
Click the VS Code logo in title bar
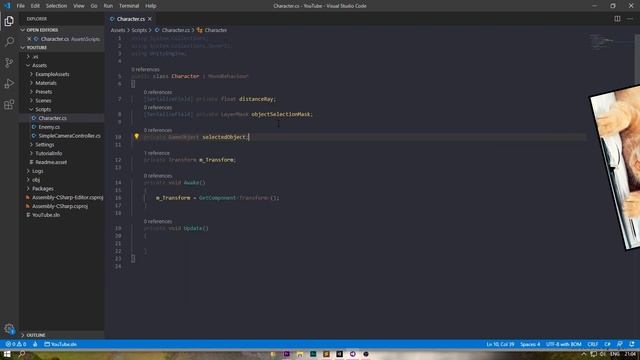pos(7,6)
